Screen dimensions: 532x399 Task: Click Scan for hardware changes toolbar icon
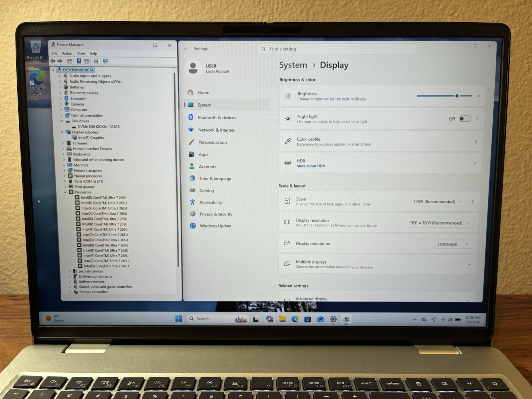click(x=105, y=61)
